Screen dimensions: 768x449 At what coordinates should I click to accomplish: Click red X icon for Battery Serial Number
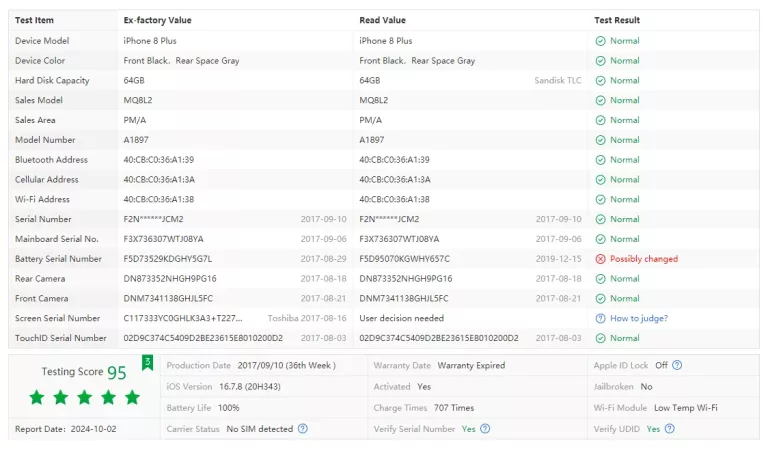600,259
